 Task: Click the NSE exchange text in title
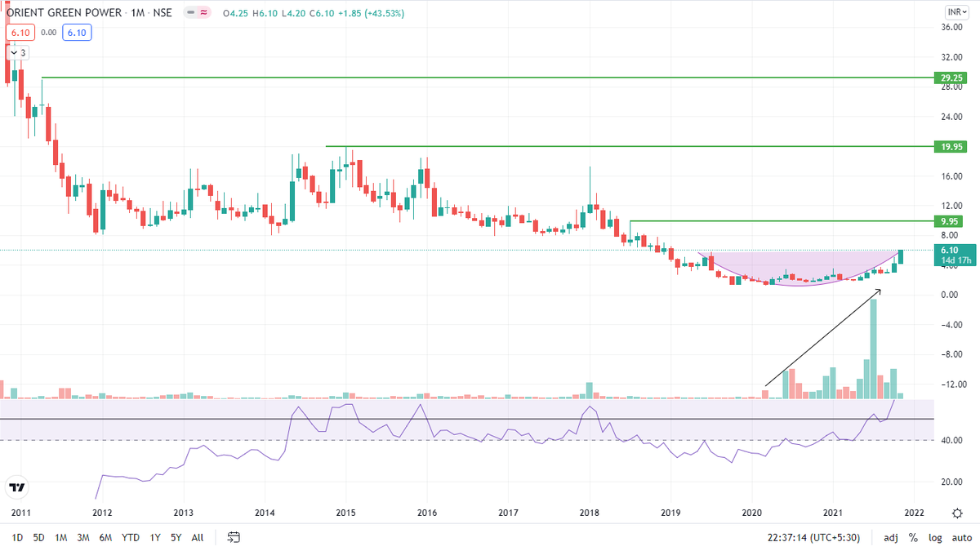tap(161, 13)
